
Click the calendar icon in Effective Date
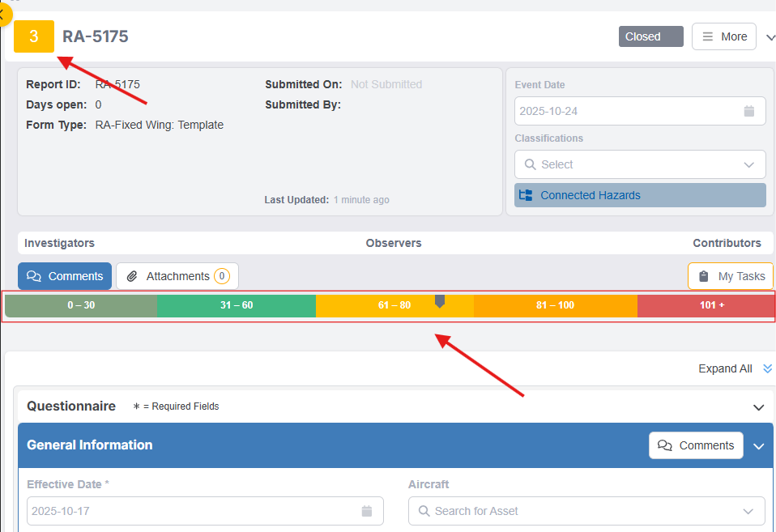366,511
